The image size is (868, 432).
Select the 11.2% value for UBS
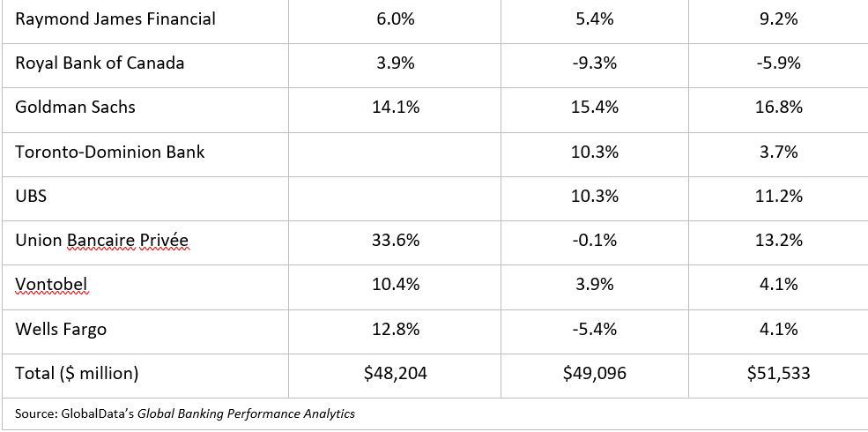(778, 196)
